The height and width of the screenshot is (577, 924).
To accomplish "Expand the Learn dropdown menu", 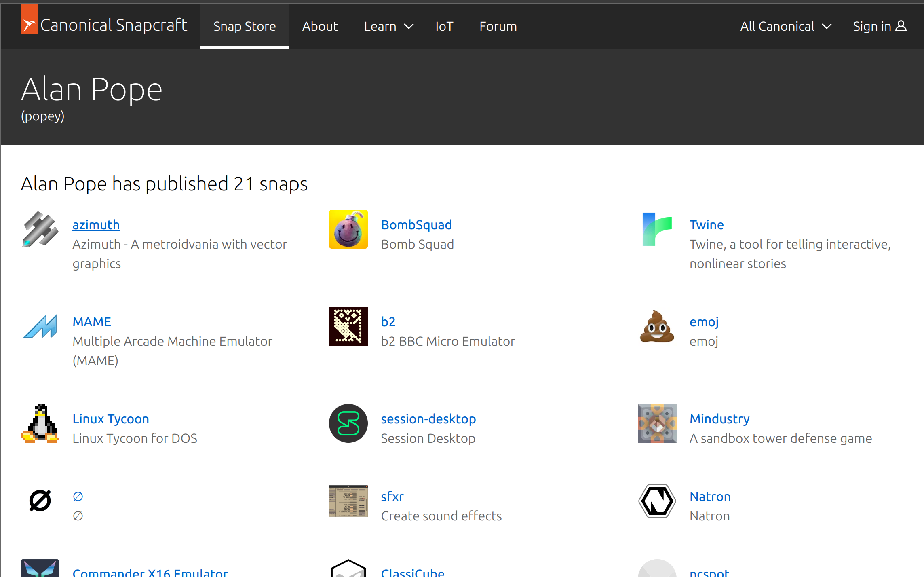I will tap(388, 26).
